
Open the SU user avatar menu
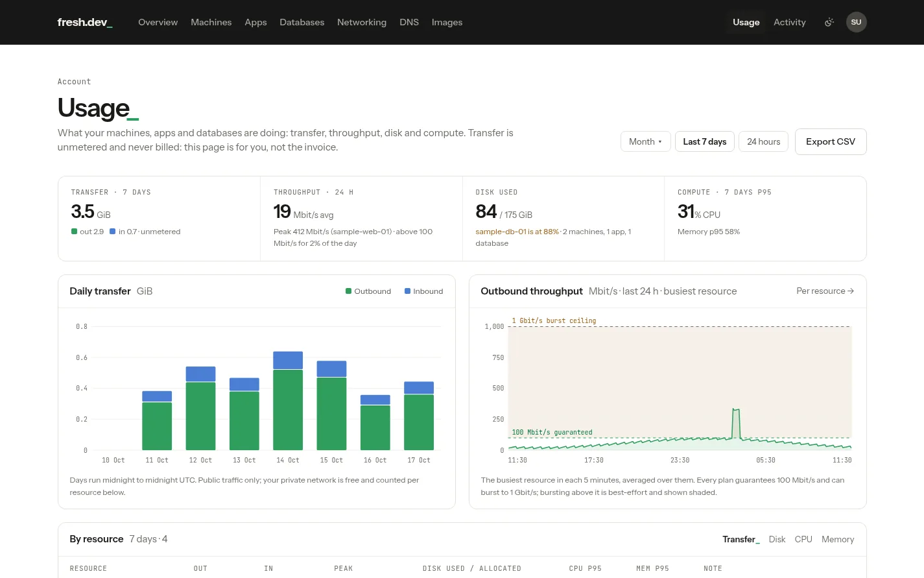point(856,22)
